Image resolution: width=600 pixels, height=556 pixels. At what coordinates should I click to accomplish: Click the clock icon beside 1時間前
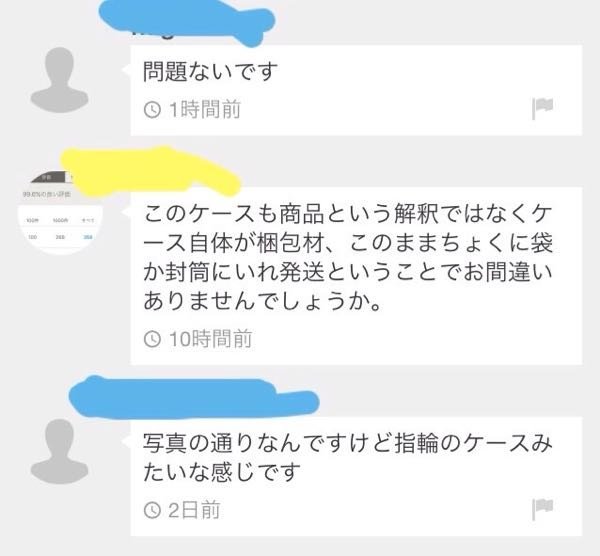(x=152, y=109)
